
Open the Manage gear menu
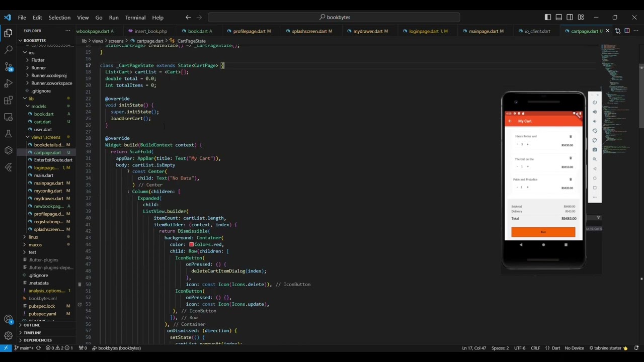[x=8, y=335]
